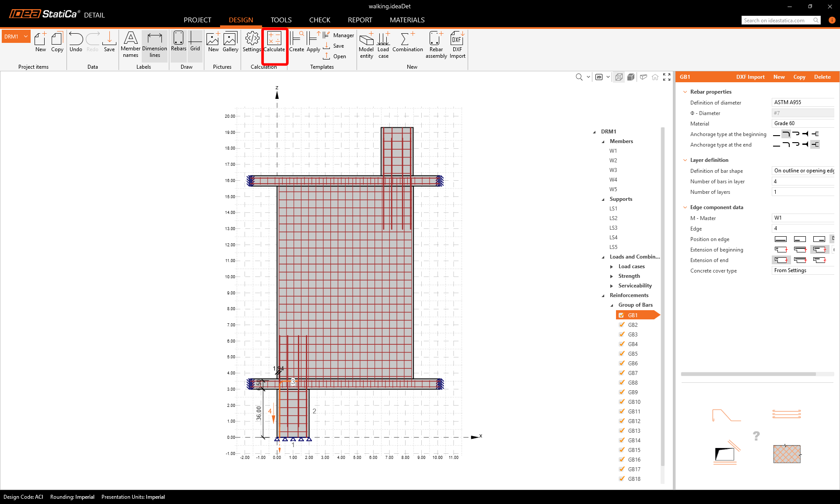This screenshot has height=504, width=840.
Task: Open the Pictures Gallery
Action: click(230, 39)
